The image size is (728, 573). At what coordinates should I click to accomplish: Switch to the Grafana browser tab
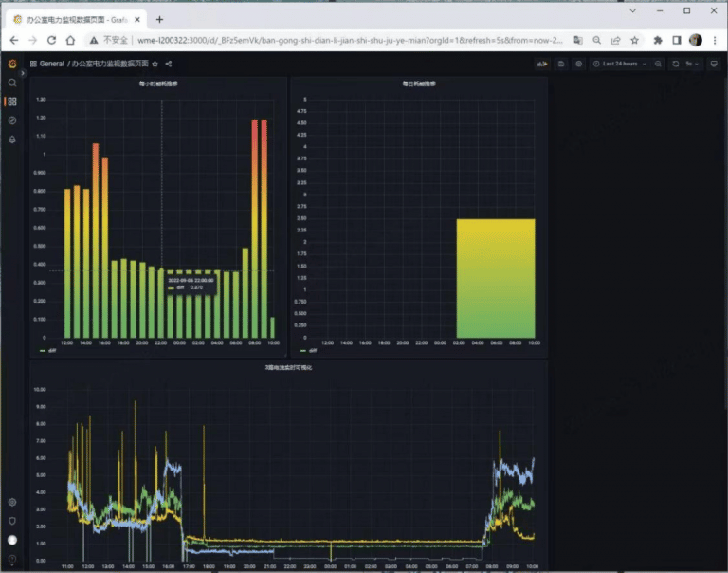(x=74, y=19)
